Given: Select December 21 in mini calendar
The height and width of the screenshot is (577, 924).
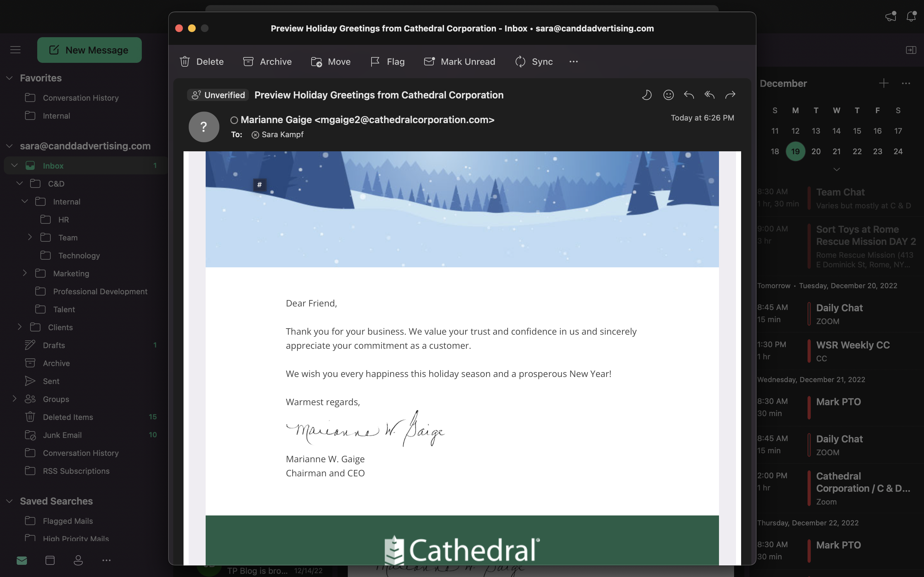Looking at the screenshot, I should 836,152.
